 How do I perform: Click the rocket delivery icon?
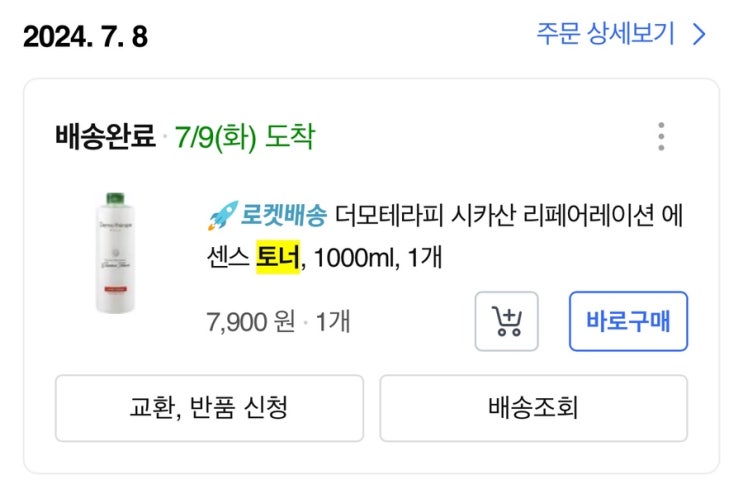pyautogui.click(x=220, y=215)
